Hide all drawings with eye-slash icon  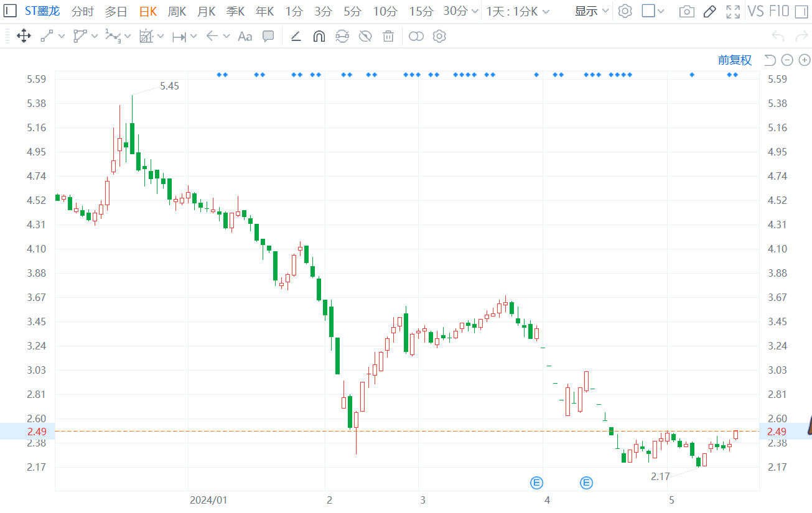click(365, 36)
